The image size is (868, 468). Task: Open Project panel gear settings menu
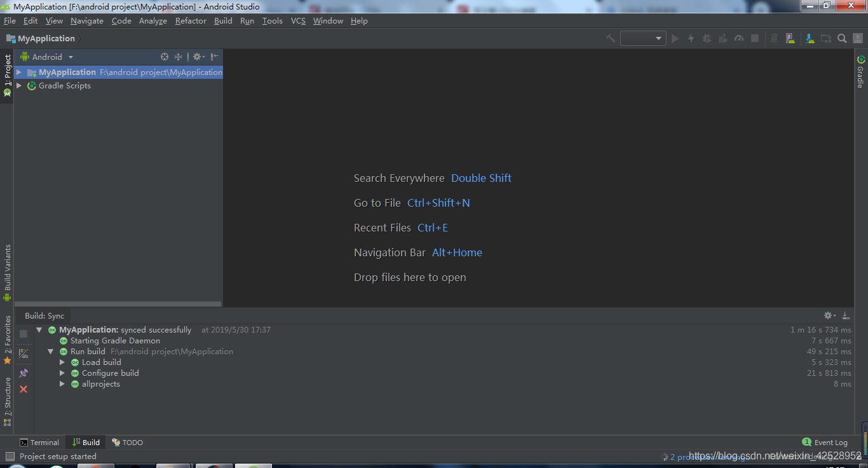point(198,57)
